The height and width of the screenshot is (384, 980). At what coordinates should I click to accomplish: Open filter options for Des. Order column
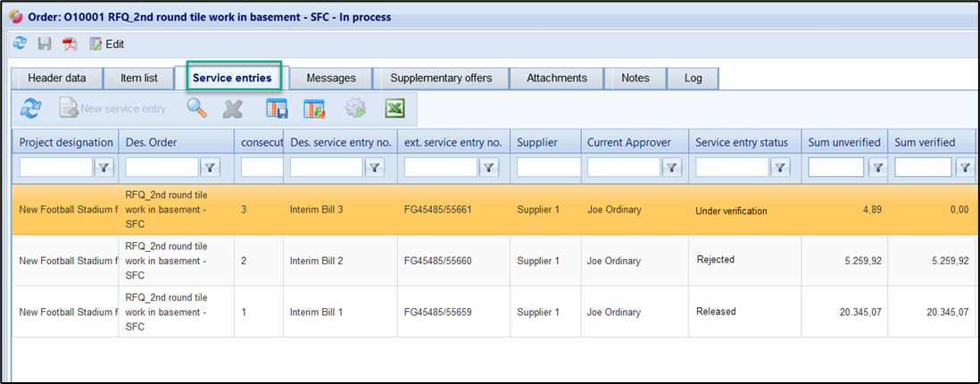tap(210, 167)
